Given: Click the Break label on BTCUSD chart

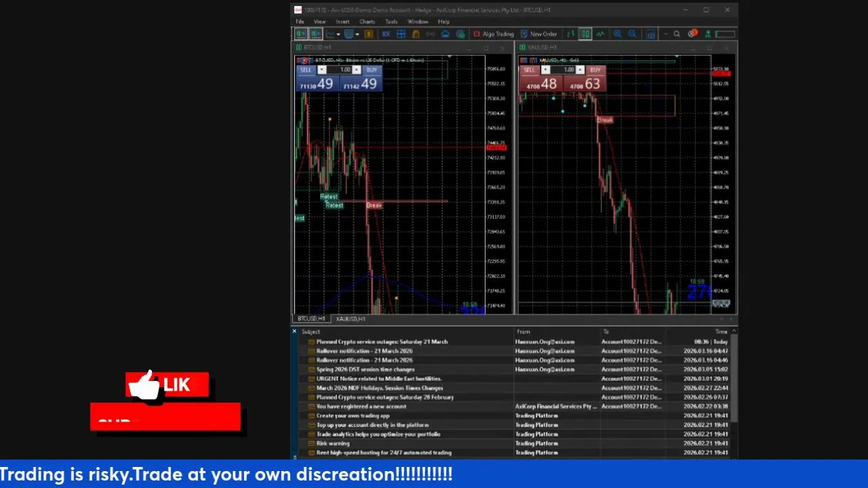Looking at the screenshot, I should [x=374, y=205].
